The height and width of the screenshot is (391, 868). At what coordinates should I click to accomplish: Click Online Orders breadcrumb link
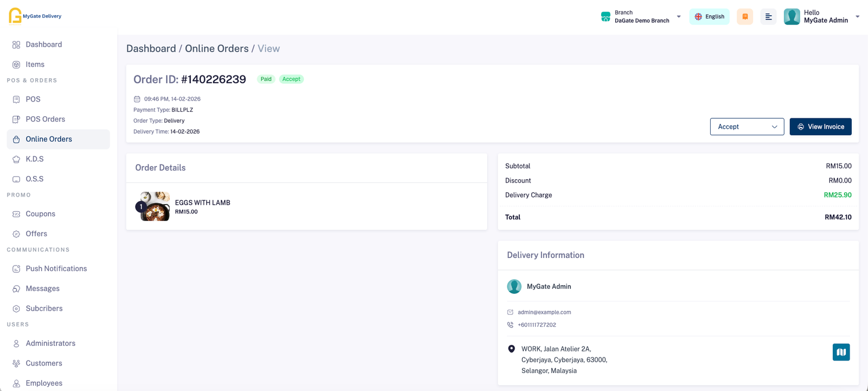point(216,48)
